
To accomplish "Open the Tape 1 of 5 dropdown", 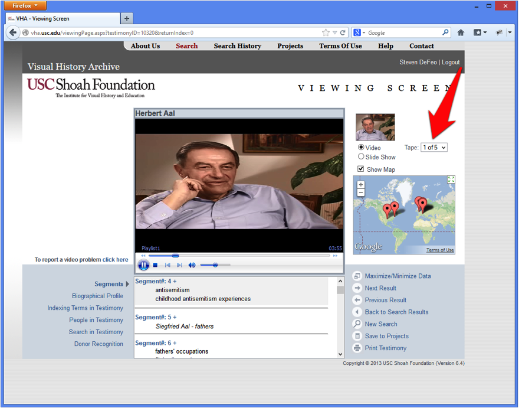I will (x=434, y=148).
